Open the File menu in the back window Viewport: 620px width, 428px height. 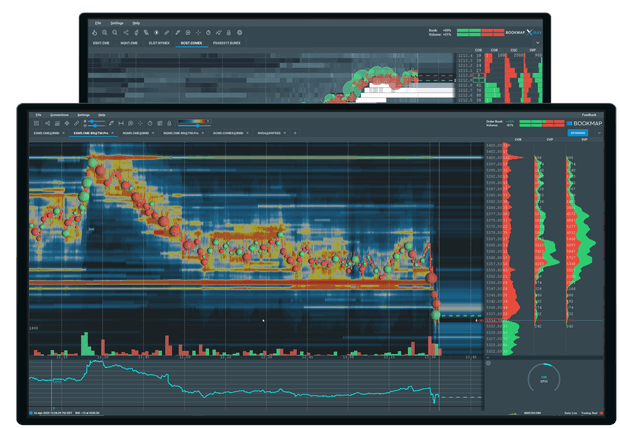[98, 23]
